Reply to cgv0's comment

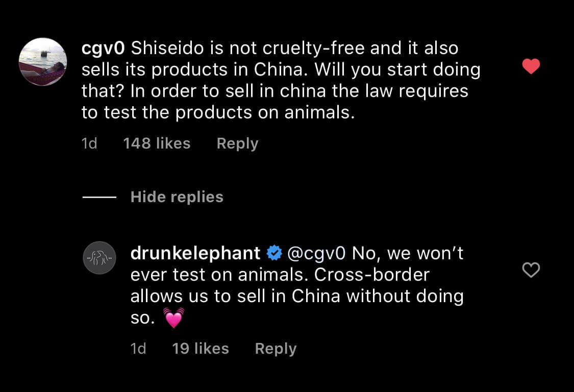tap(237, 144)
